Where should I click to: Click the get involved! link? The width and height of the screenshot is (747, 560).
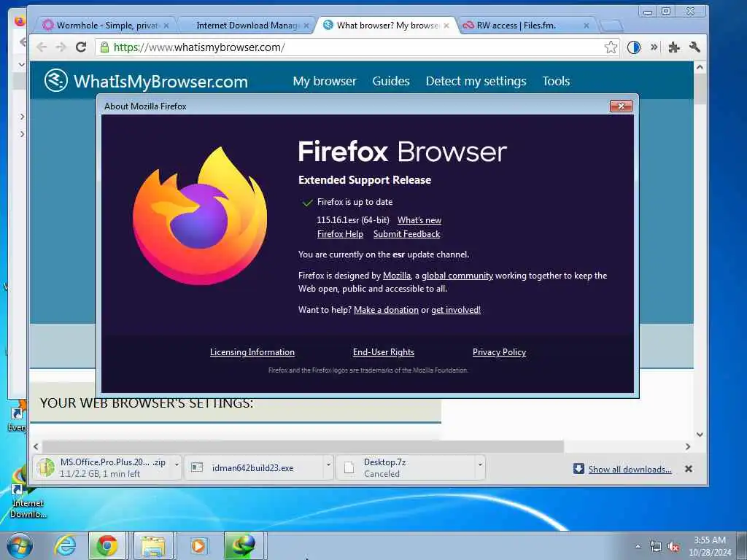tap(456, 309)
